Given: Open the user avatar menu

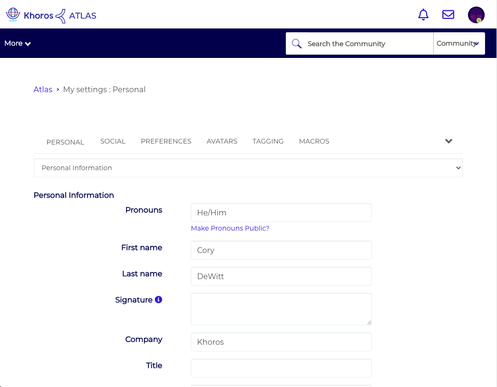Looking at the screenshot, I should tap(476, 15).
